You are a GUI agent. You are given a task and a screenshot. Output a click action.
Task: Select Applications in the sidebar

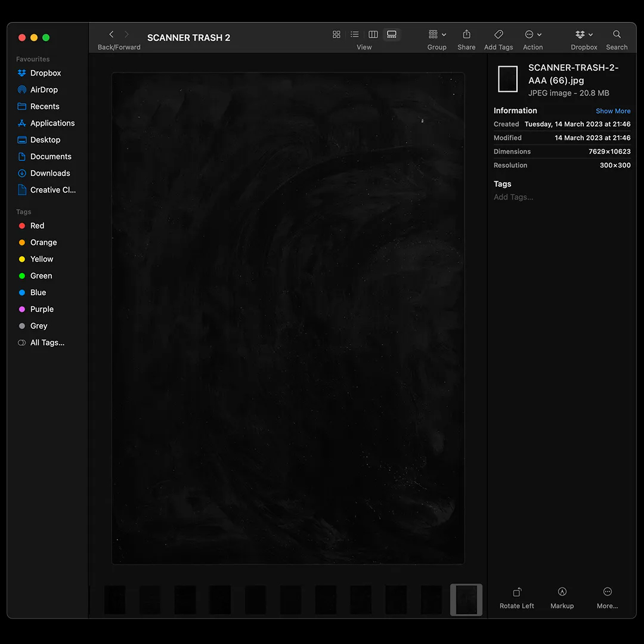52,123
